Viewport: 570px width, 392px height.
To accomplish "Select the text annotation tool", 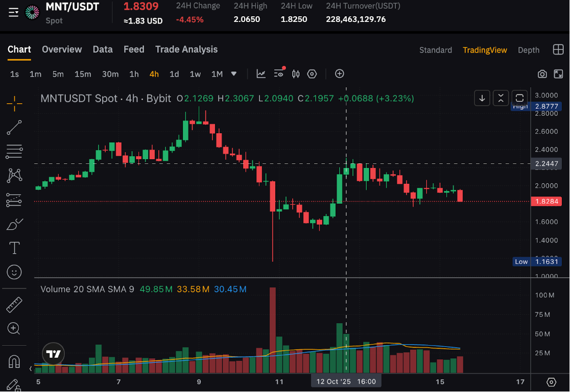I will (14, 249).
